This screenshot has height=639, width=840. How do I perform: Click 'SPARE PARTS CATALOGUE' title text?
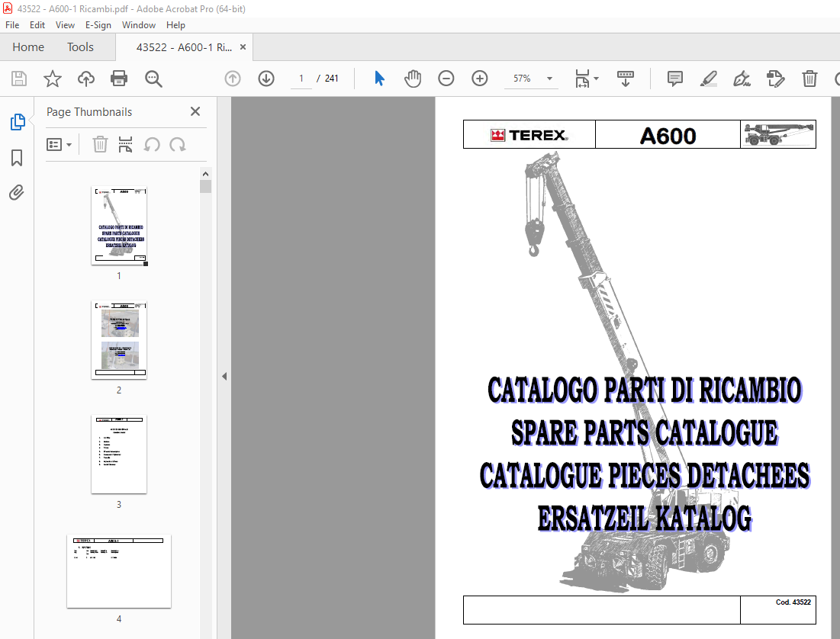click(x=645, y=433)
